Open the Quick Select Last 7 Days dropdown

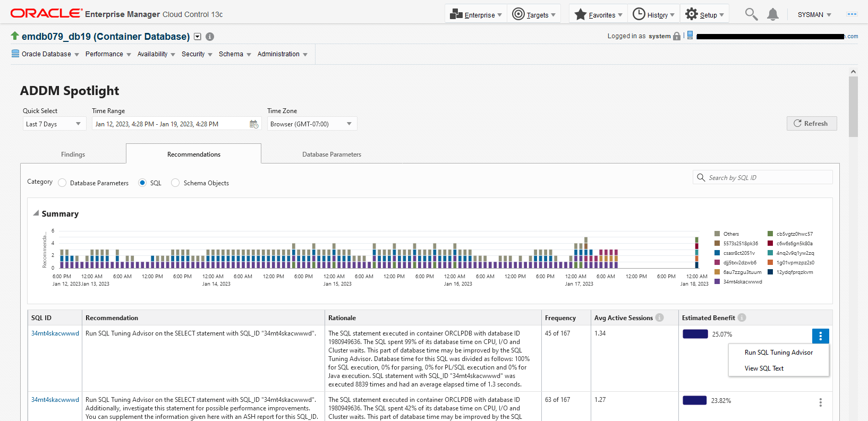point(53,124)
